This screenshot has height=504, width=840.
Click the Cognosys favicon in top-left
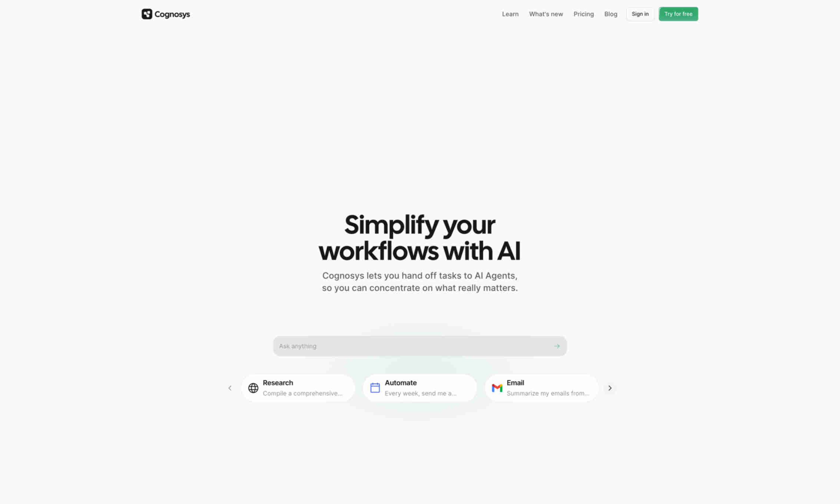[146, 14]
